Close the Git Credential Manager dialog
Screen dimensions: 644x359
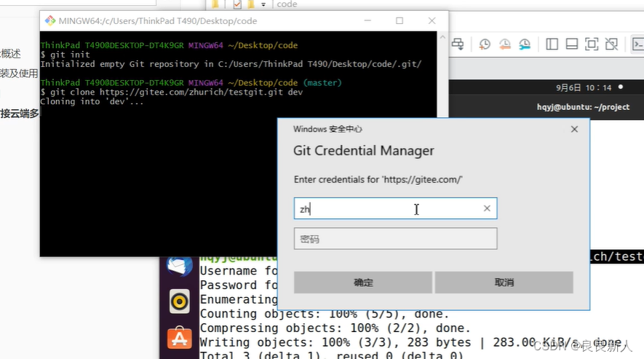tap(574, 129)
